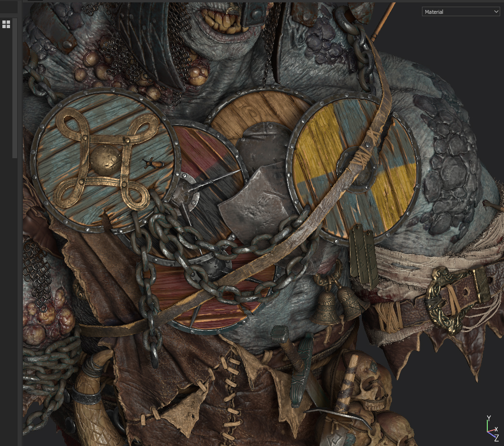504x446 pixels.
Task: Click the chevron on the Material combo box
Action: pyautogui.click(x=496, y=11)
